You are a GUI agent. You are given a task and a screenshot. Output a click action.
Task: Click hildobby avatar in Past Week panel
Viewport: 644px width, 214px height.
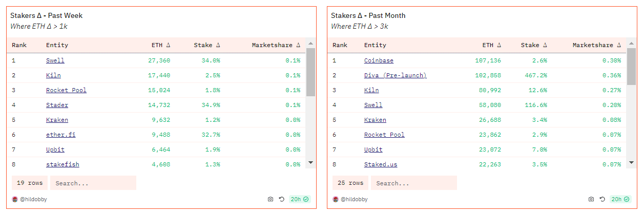click(x=14, y=199)
